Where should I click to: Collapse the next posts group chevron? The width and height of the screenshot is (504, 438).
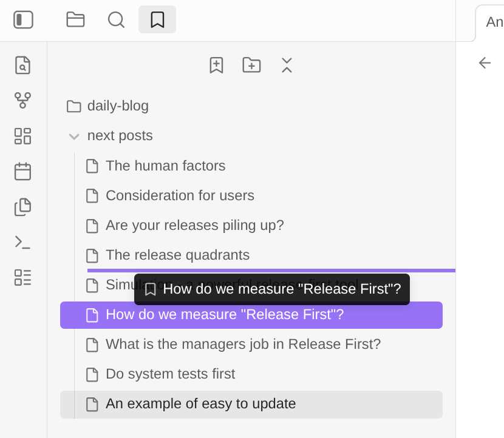click(x=74, y=136)
